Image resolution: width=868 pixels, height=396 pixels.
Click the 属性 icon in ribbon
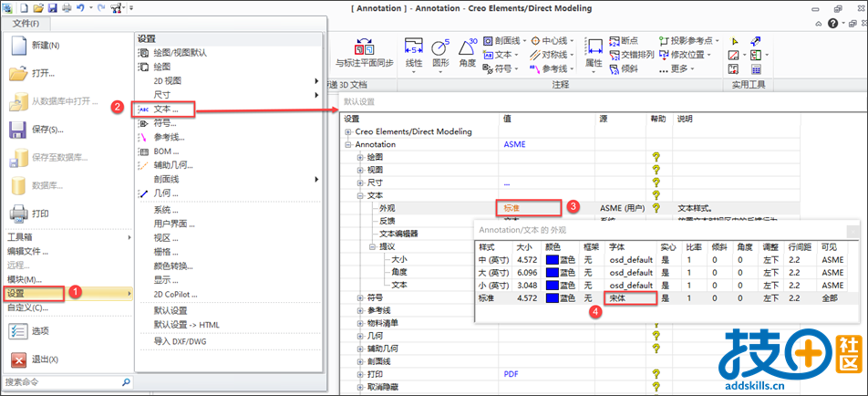[594, 47]
